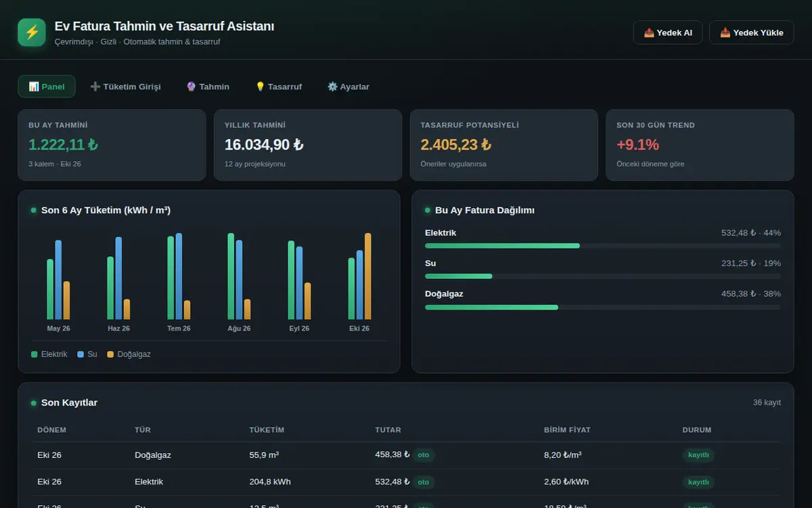Click the Doğalgaz distribution progress bar
812x508 pixels.
tap(603, 307)
